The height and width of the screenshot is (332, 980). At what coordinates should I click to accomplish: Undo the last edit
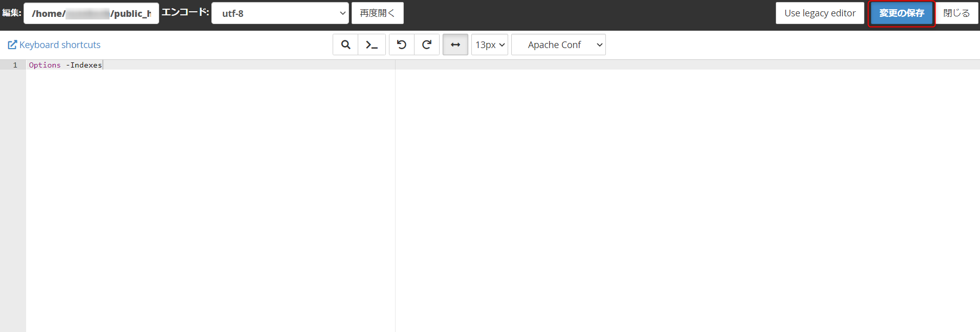point(402,45)
